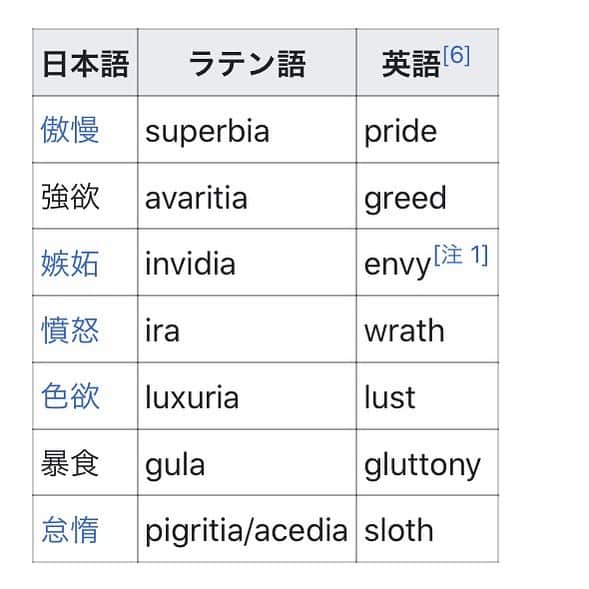589x589 pixels.
Task: Open the 怠惰 link
Action: [70, 529]
